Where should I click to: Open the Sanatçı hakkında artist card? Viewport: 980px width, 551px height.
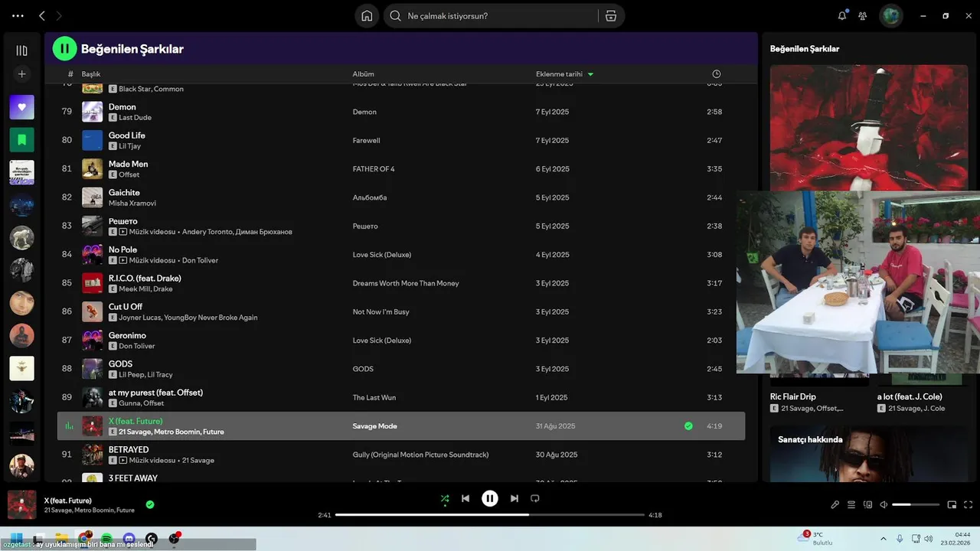coord(869,454)
